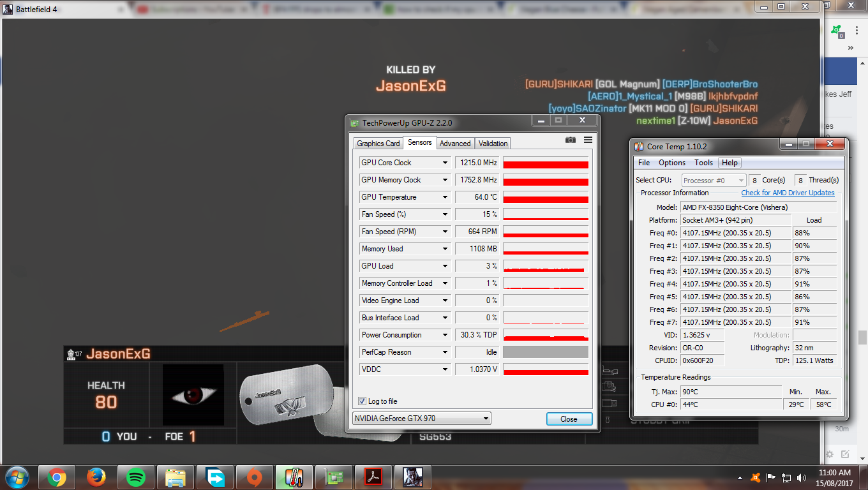Viewport: 868px width, 490px height.
Task: Switch to Battlefield 4 via taskbar icon
Action: (x=412, y=477)
